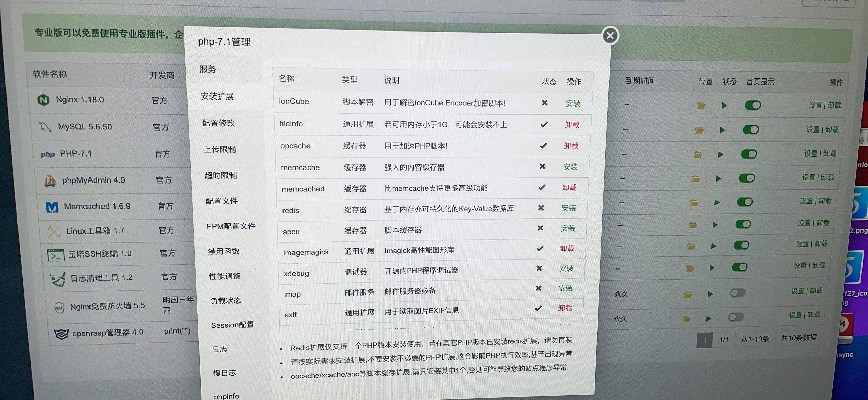
Task: Open Session配置 tab
Action: 232,325
